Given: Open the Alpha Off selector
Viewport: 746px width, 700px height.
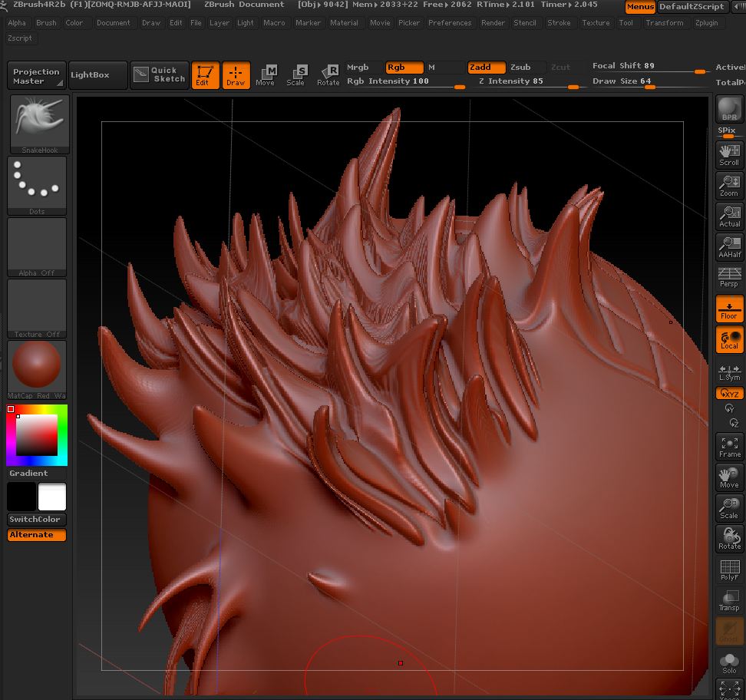Looking at the screenshot, I should click(x=37, y=247).
